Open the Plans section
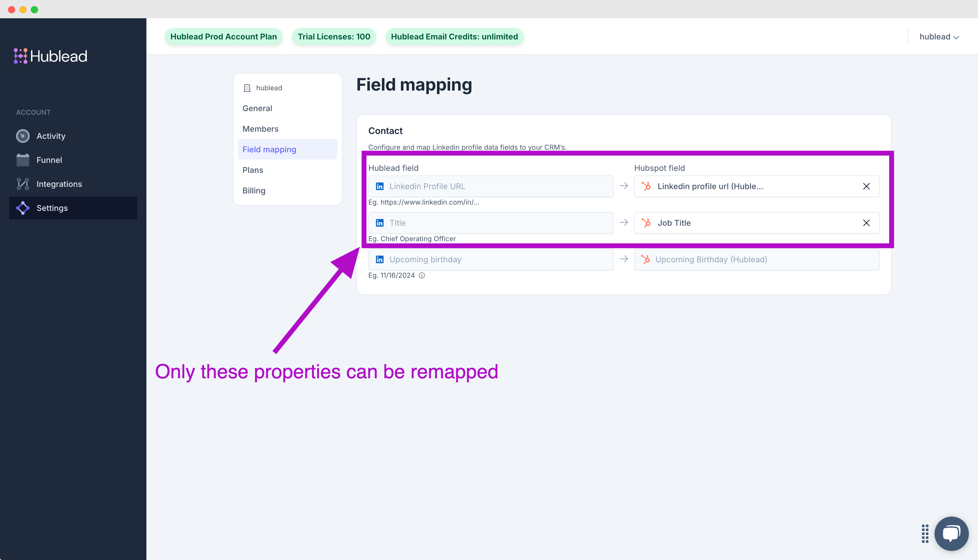 coord(253,170)
